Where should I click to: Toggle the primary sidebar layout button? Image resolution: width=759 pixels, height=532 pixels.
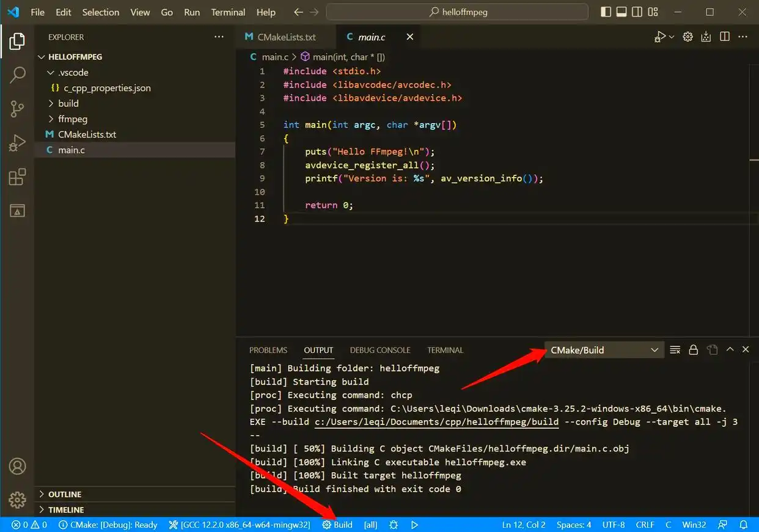coord(606,12)
